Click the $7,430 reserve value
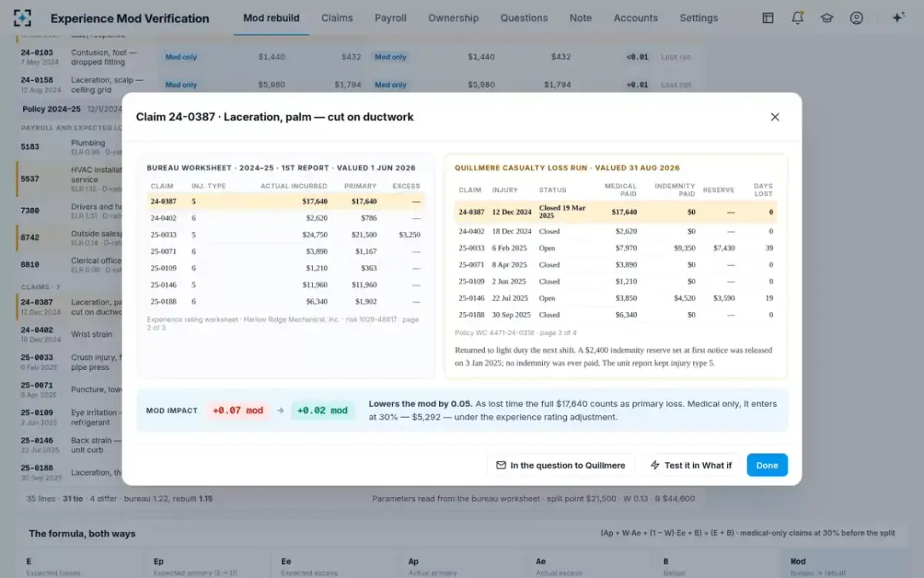The height and width of the screenshot is (578, 924). 724,248
